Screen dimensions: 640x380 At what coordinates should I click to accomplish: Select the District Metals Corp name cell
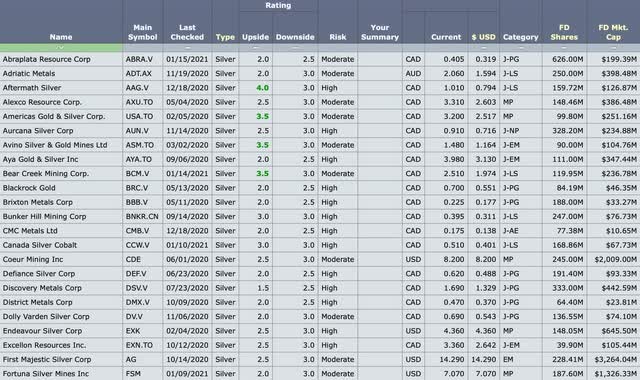click(37, 302)
